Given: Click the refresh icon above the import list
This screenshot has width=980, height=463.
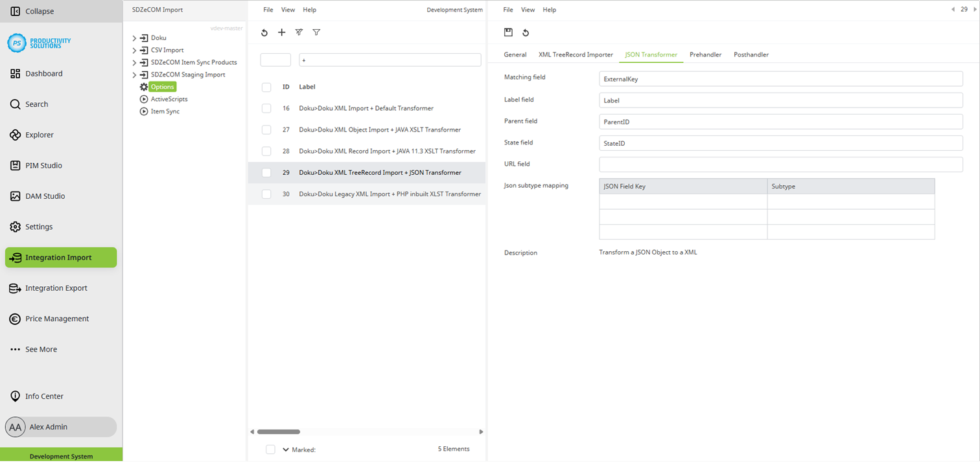Looking at the screenshot, I should [x=264, y=32].
